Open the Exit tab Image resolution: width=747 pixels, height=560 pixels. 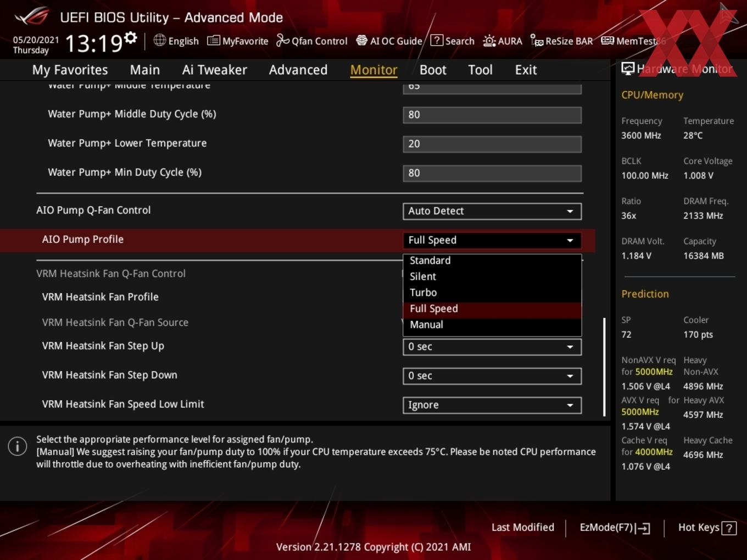point(526,70)
